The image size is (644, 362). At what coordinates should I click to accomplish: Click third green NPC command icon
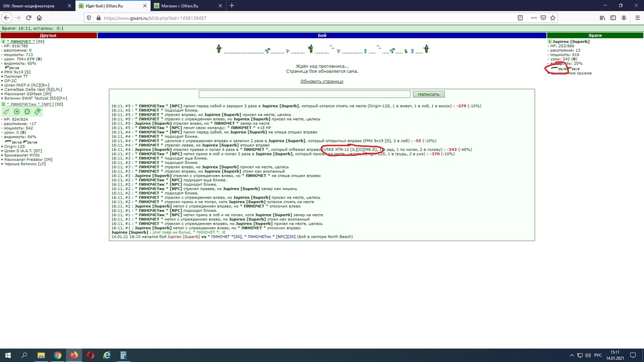(x=27, y=112)
